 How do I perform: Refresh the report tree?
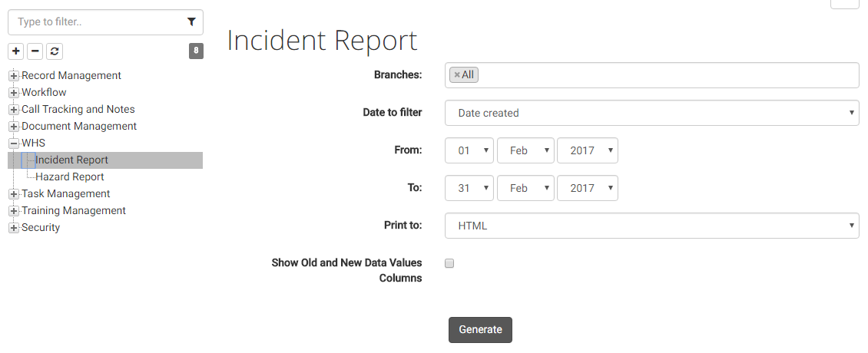(55, 51)
